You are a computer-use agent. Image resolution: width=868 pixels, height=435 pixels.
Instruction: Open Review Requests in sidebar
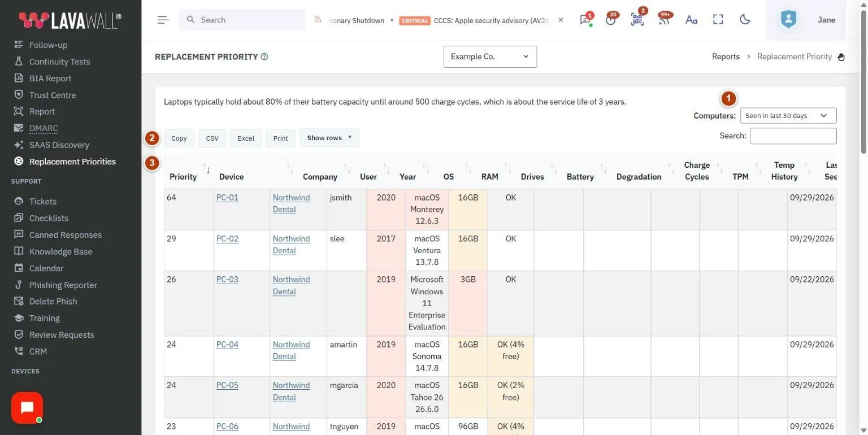click(62, 334)
